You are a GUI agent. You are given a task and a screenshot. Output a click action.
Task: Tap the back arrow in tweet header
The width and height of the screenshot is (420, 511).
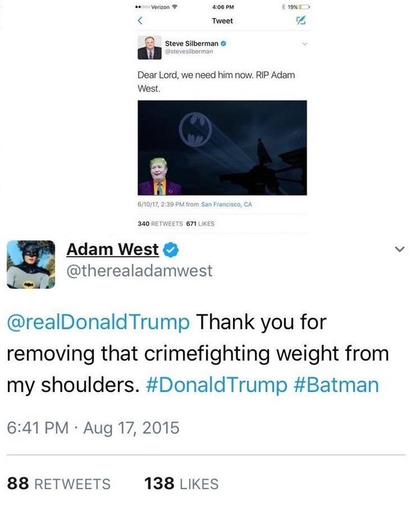[x=140, y=21]
